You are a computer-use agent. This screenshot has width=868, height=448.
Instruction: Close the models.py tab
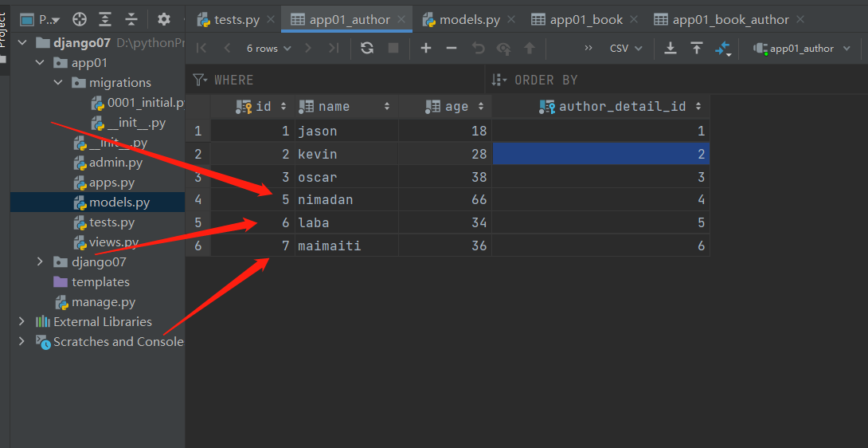pos(511,19)
